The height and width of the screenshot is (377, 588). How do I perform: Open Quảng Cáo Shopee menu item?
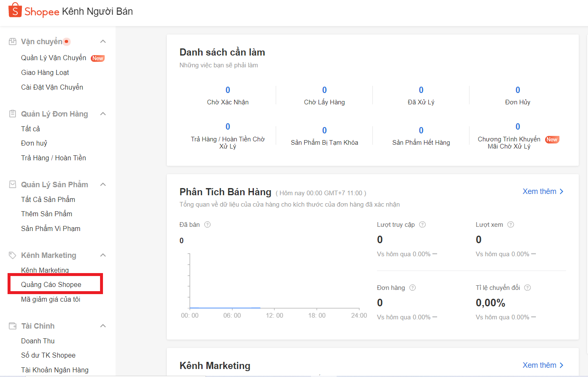pyautogui.click(x=51, y=285)
